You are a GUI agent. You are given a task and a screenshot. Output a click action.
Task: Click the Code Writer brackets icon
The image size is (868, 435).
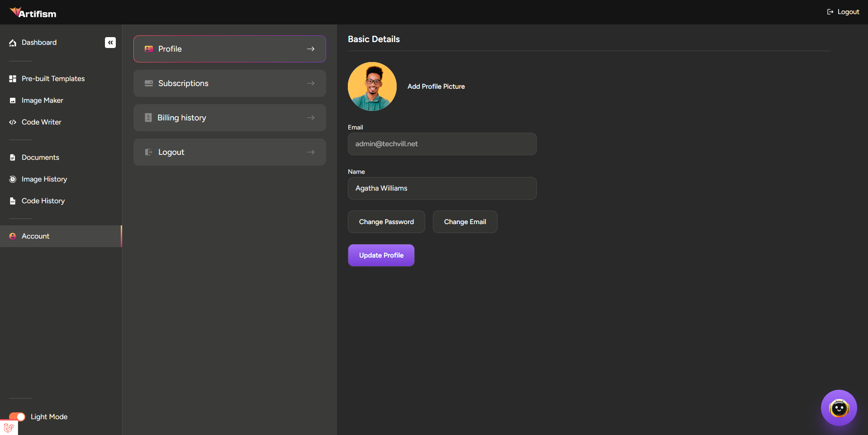pyautogui.click(x=13, y=122)
